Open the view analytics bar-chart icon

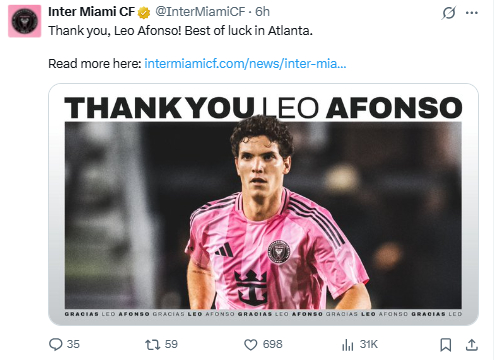pyautogui.click(x=348, y=345)
